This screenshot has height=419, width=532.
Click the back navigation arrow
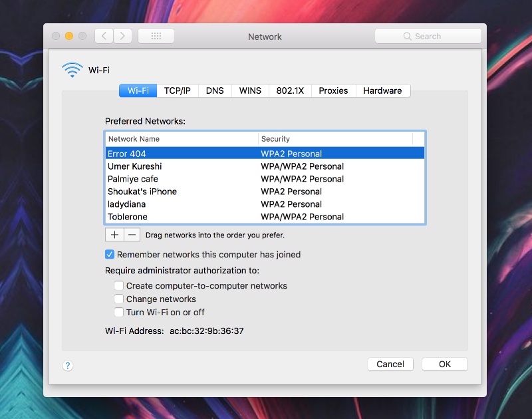tap(104, 36)
